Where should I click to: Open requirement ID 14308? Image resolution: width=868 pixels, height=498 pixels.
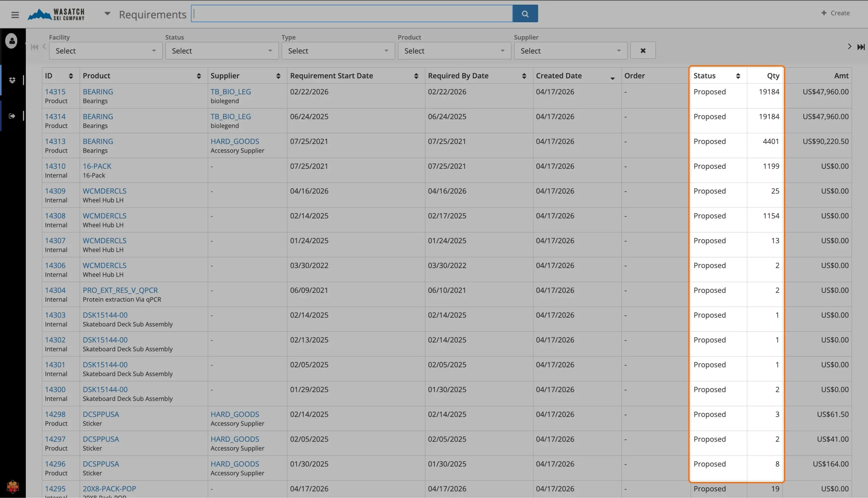coord(55,216)
